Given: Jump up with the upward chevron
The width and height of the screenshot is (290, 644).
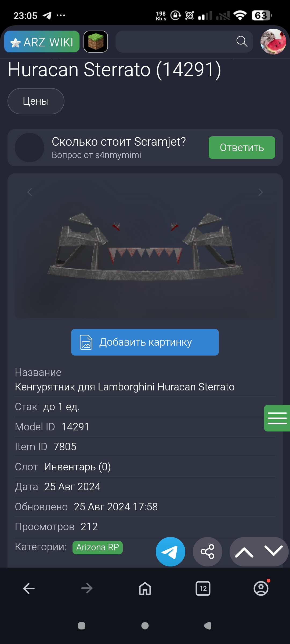Looking at the screenshot, I should click(x=244, y=552).
